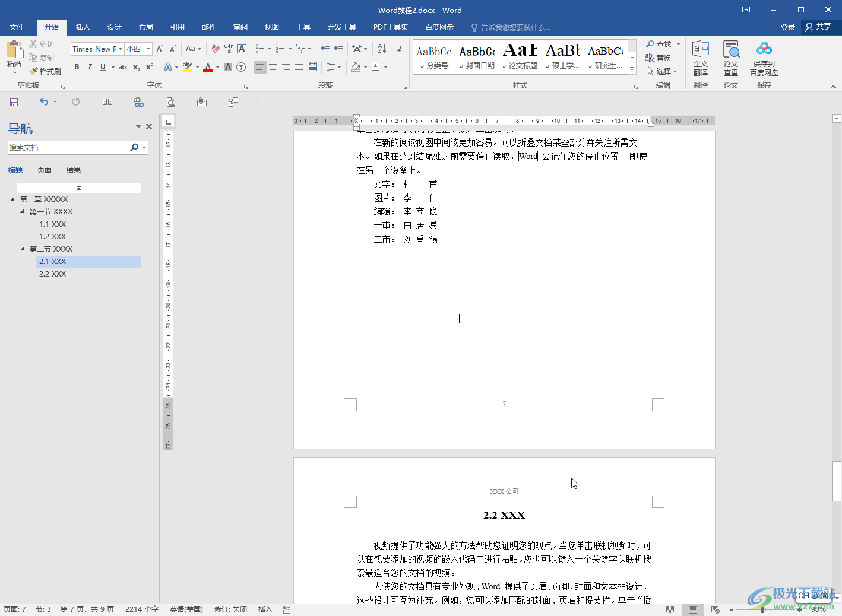
Task: Click the 替换 Replace button
Action: (658, 58)
